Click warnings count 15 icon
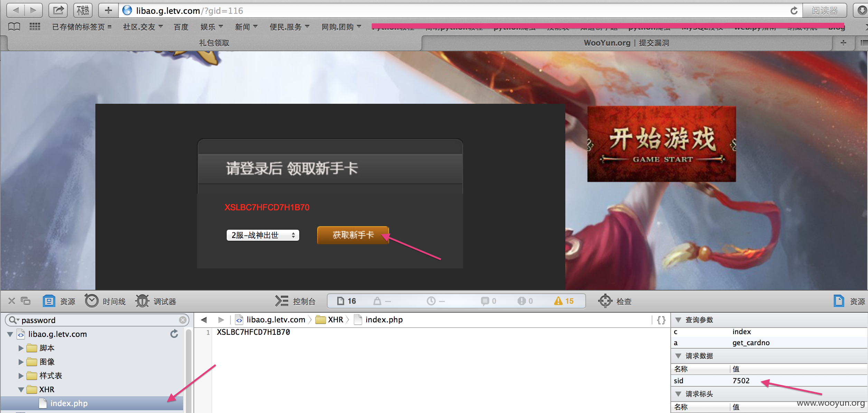 (x=564, y=301)
